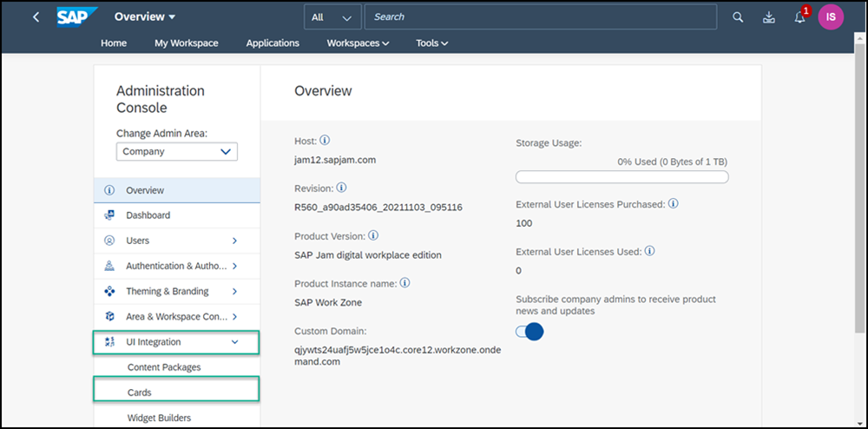Click the Overview sidebar info icon
The image size is (868, 429).
109,190
